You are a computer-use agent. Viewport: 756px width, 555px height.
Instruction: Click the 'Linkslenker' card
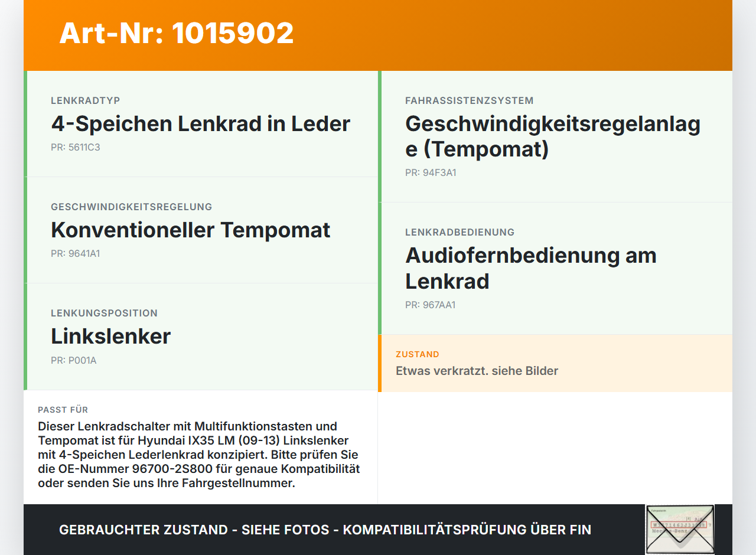coord(110,336)
